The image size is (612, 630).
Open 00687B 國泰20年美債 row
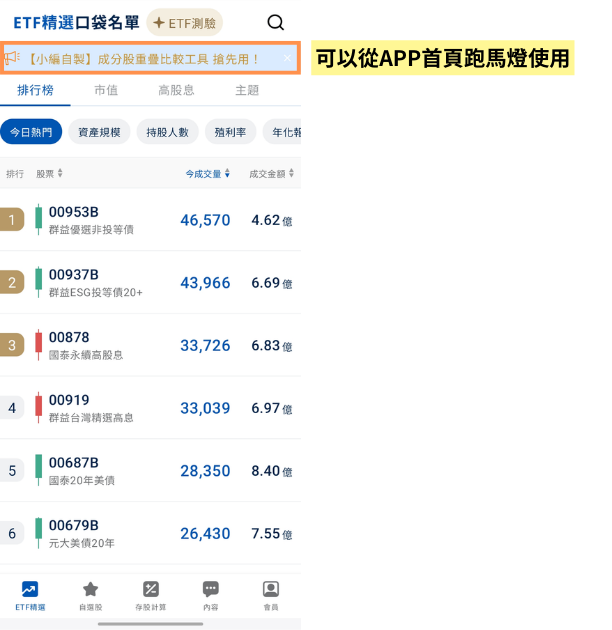point(150,470)
